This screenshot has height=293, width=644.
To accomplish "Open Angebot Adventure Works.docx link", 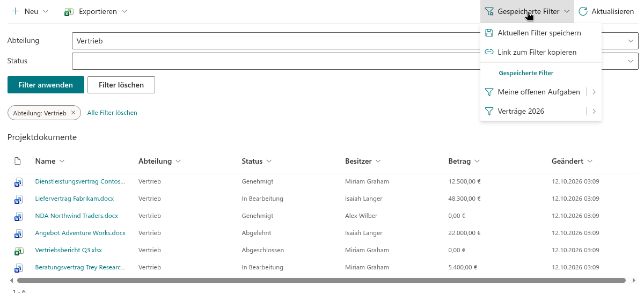I will point(80,233).
